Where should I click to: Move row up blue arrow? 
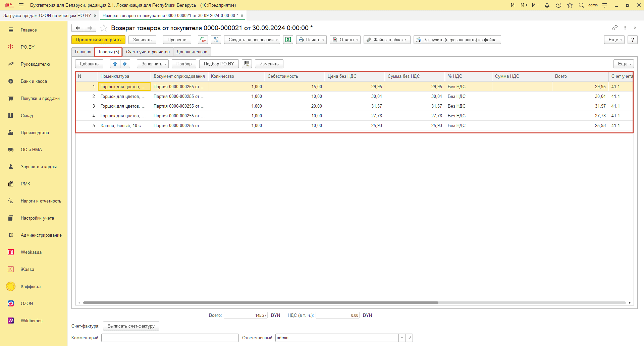pos(115,64)
